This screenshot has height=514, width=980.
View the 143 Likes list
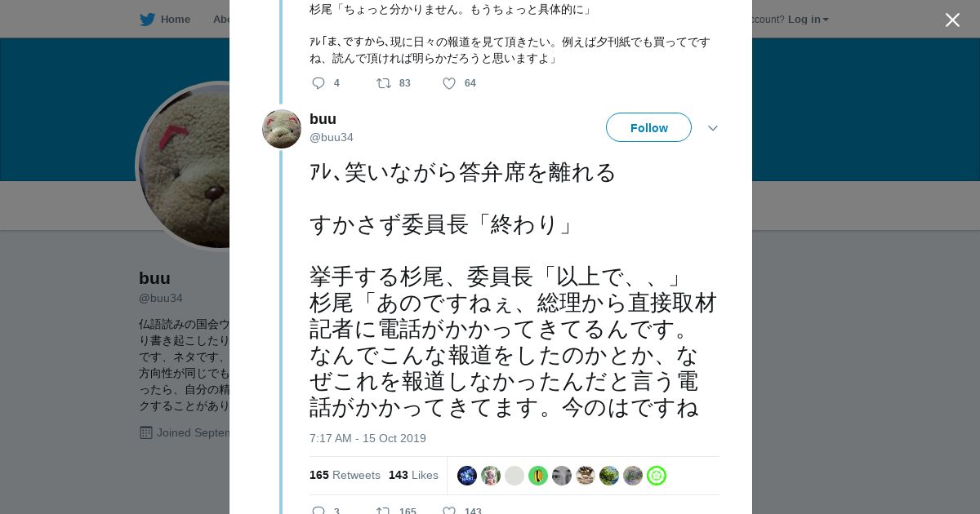tap(413, 475)
